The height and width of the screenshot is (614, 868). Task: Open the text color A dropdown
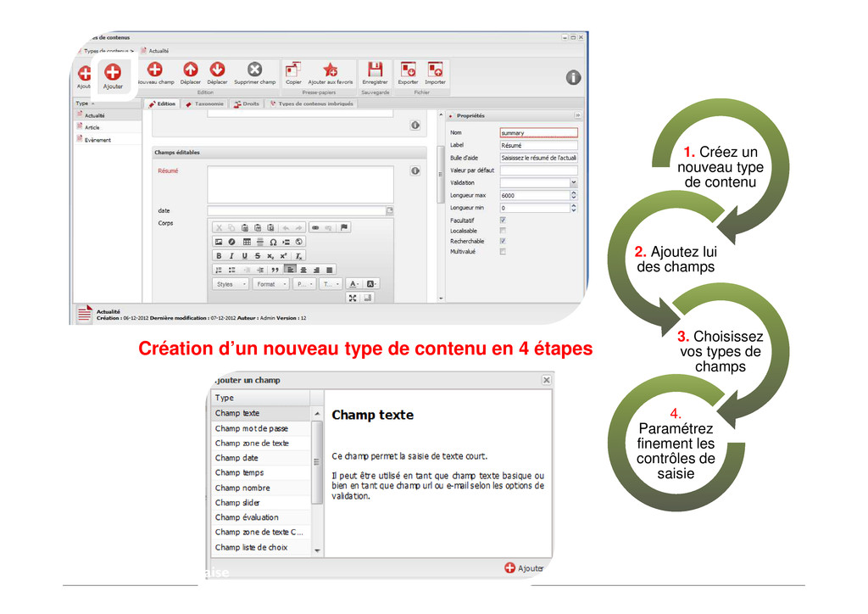pos(353,284)
